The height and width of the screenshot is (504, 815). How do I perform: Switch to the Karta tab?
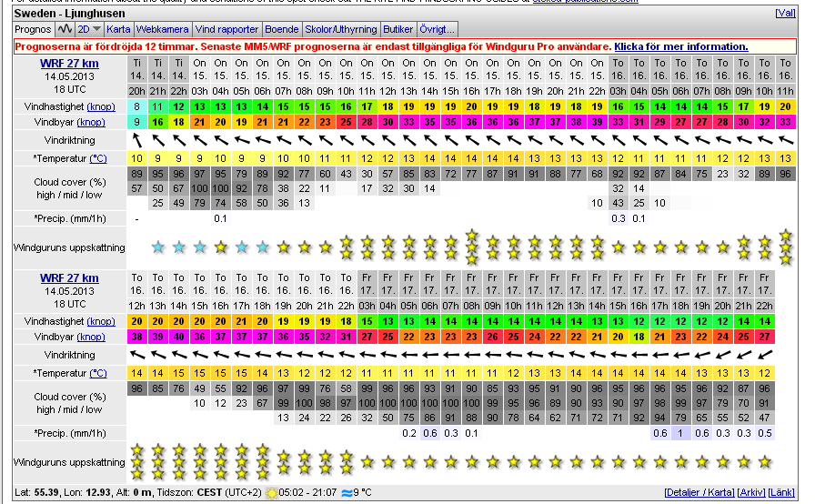pyautogui.click(x=118, y=29)
